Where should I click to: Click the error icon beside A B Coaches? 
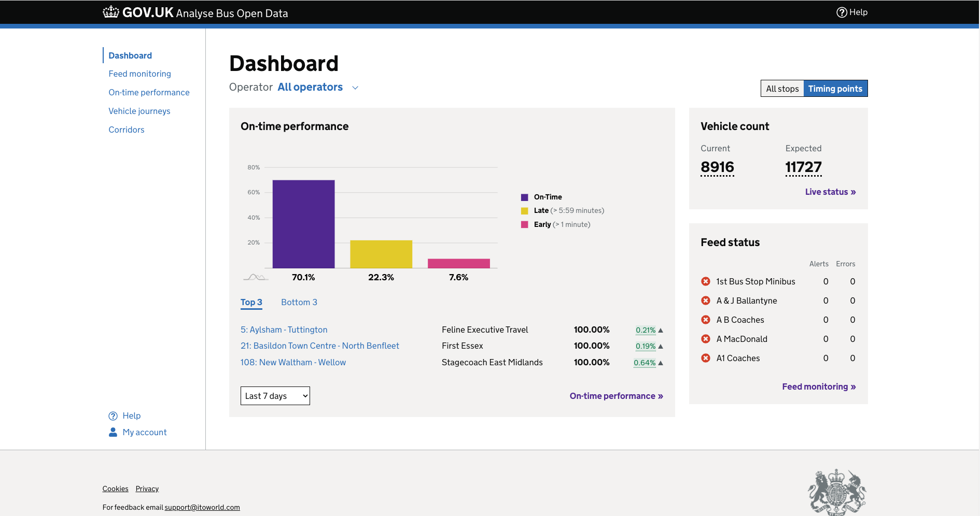(705, 320)
